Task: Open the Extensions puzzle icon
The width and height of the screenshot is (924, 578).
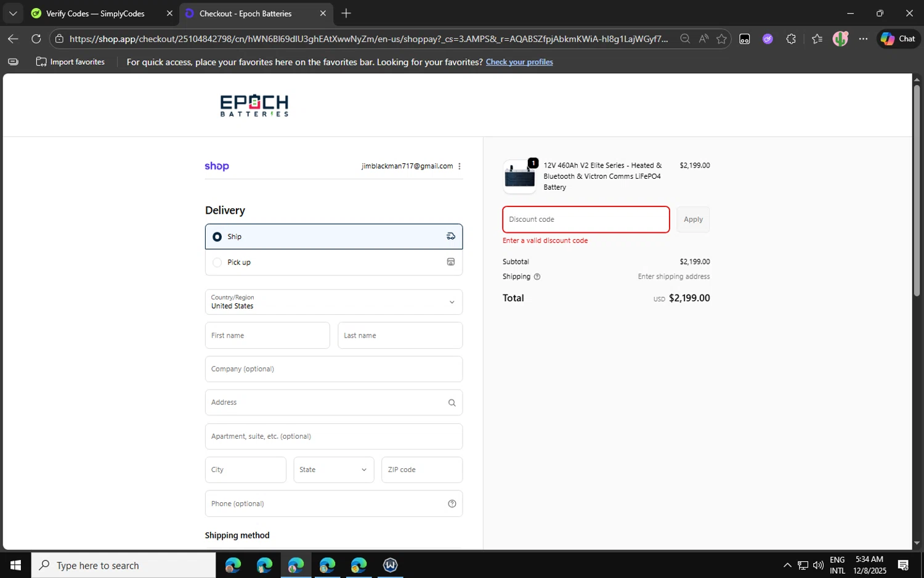Action: click(791, 39)
